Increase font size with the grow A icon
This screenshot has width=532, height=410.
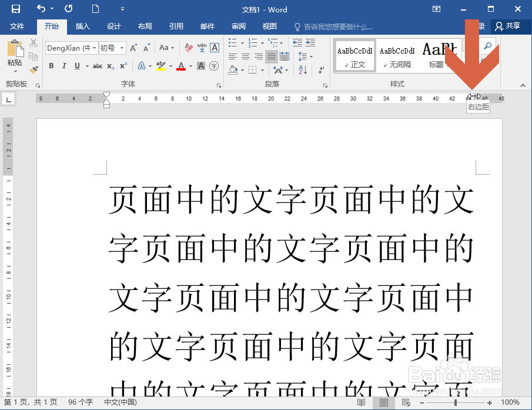pos(133,48)
